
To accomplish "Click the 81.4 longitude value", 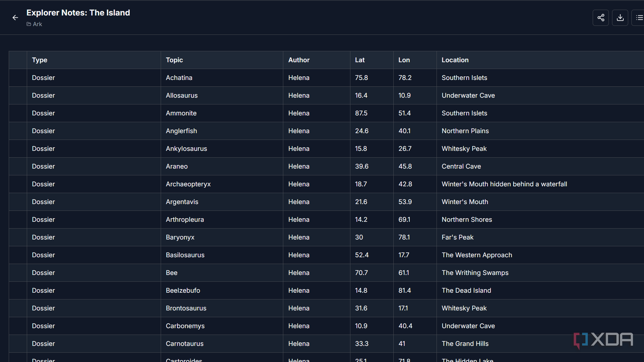I will click(x=405, y=290).
